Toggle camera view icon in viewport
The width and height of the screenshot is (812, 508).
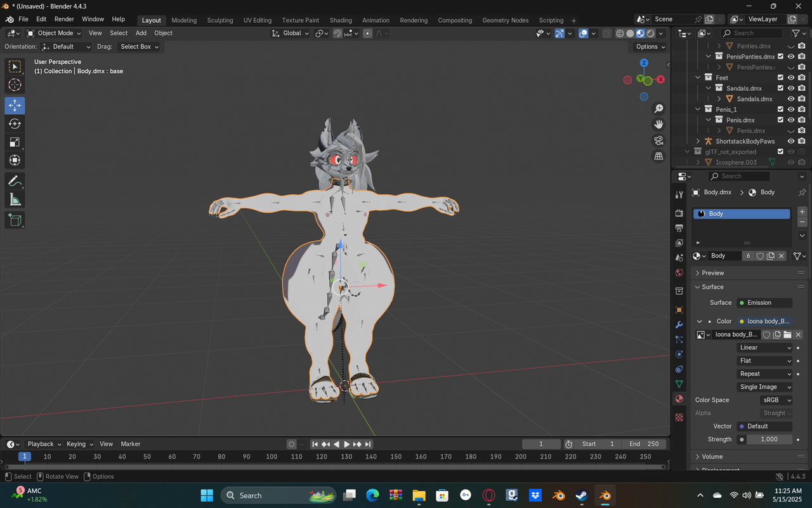pos(658,140)
